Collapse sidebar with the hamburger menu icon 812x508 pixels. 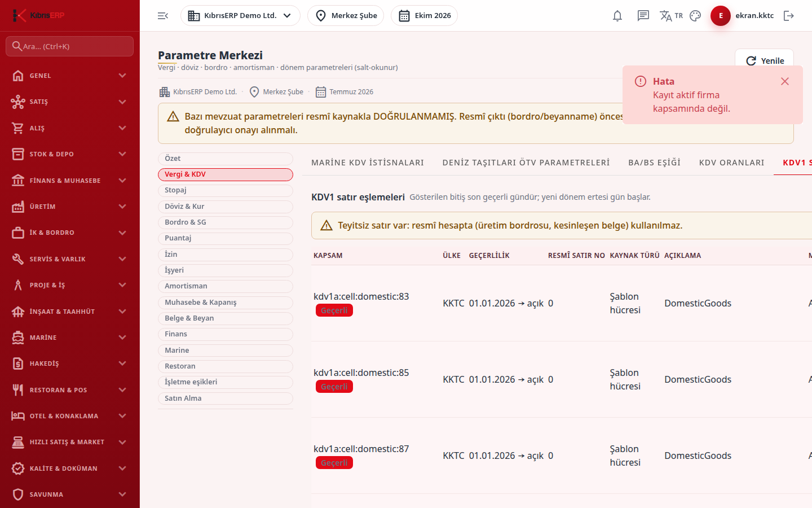[x=163, y=16]
